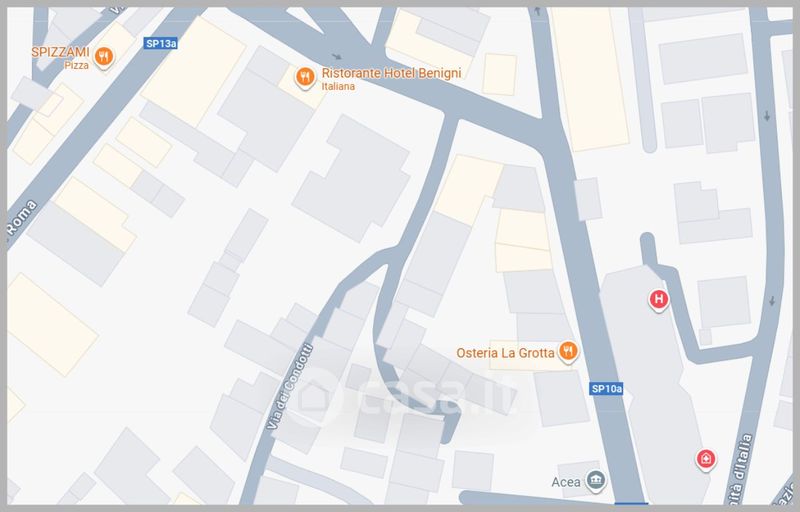This screenshot has height=512, width=800.
Task: Click the Acea text label
Action: pyautogui.click(x=566, y=482)
